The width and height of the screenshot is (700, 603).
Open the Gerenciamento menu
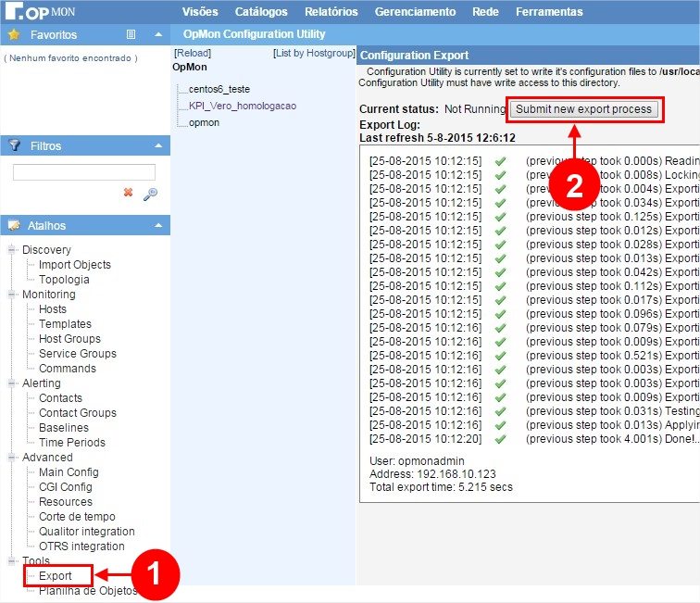415,12
